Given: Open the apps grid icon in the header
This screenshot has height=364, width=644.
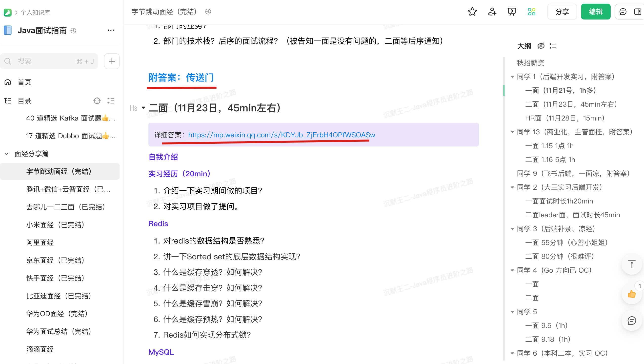Looking at the screenshot, I should 532,12.
